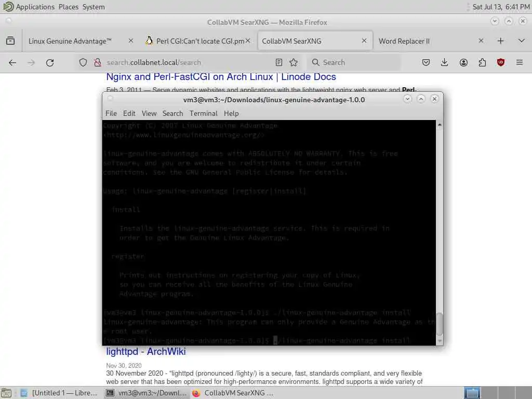Open Firefox downloads panel

tap(445, 62)
